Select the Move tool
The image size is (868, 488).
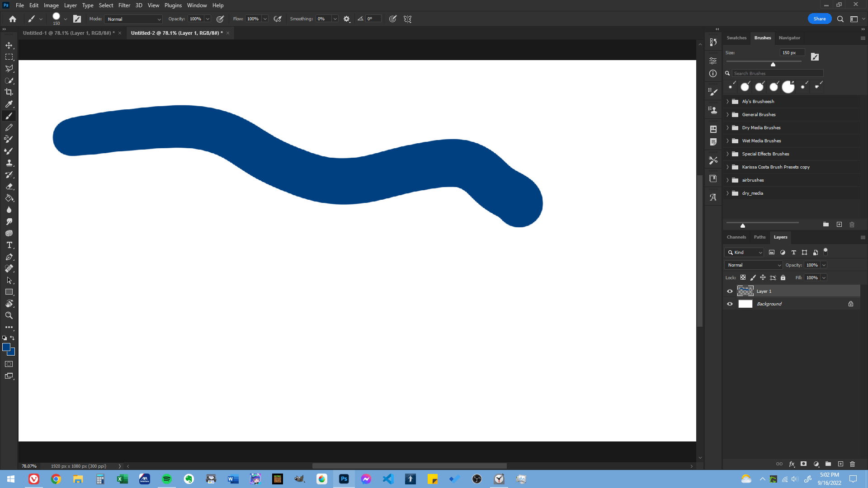[x=9, y=45]
